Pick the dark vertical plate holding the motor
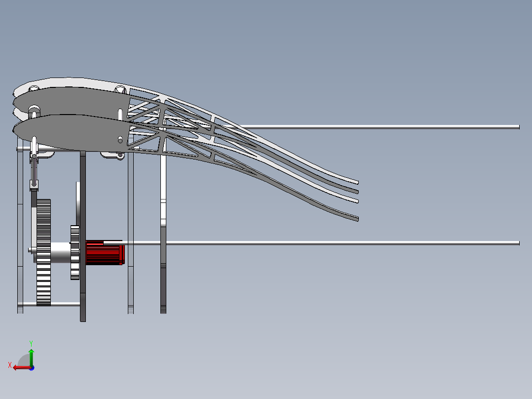 tap(83, 236)
